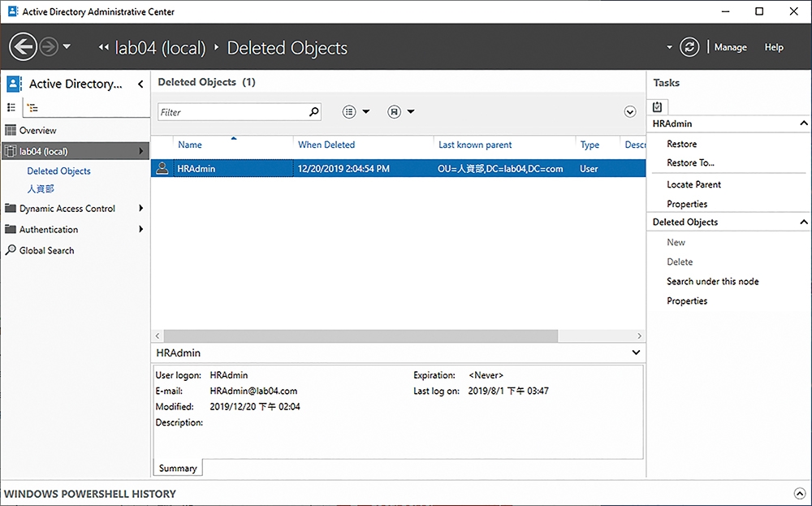Click the Overview grid icon
Viewport: 812px width, 506px height.
11,130
